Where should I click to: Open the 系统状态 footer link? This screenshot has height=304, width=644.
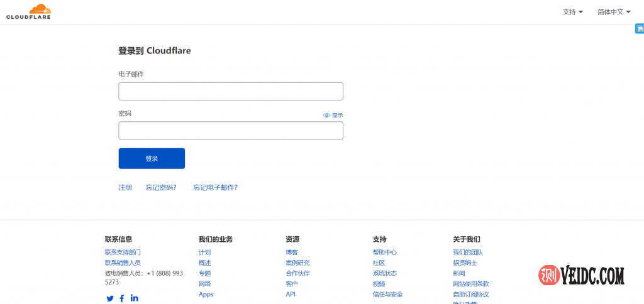tap(385, 273)
